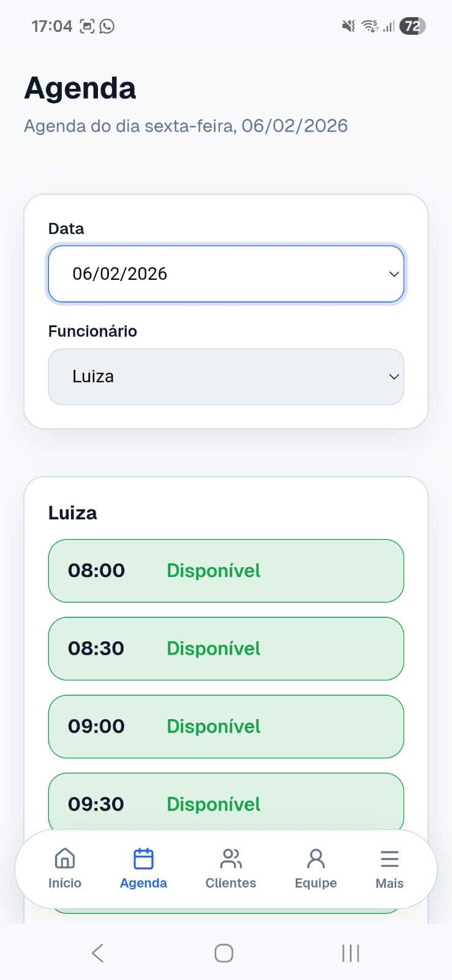Tap the battery level indicator

coord(412,26)
